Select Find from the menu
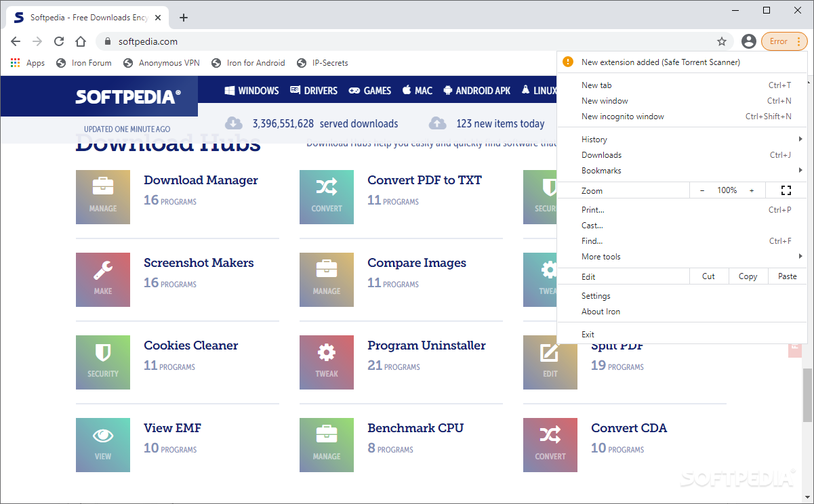 (682, 241)
